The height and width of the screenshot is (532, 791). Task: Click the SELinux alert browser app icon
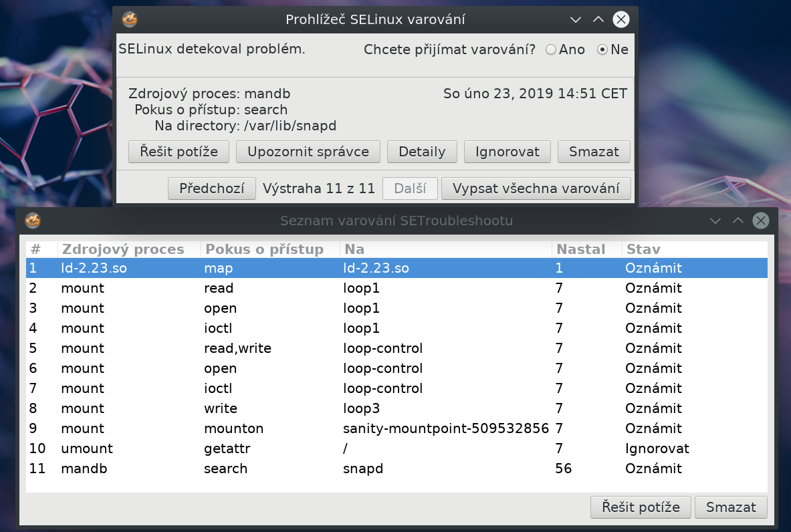(x=130, y=19)
